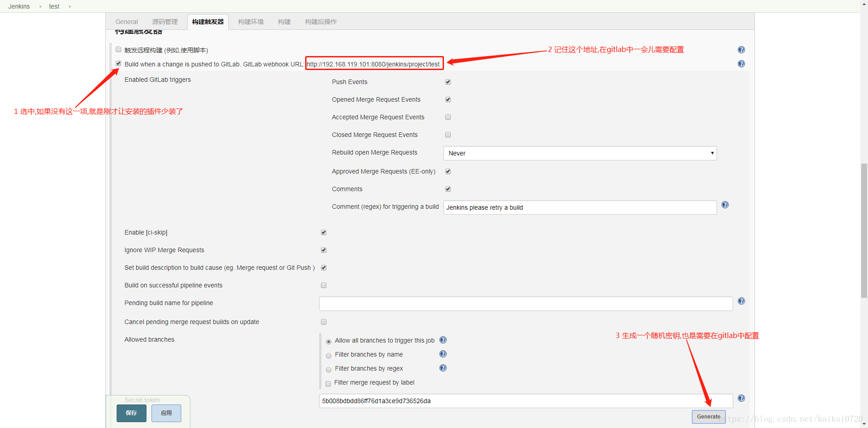Click the GitLab webhook URL text

tap(373, 64)
